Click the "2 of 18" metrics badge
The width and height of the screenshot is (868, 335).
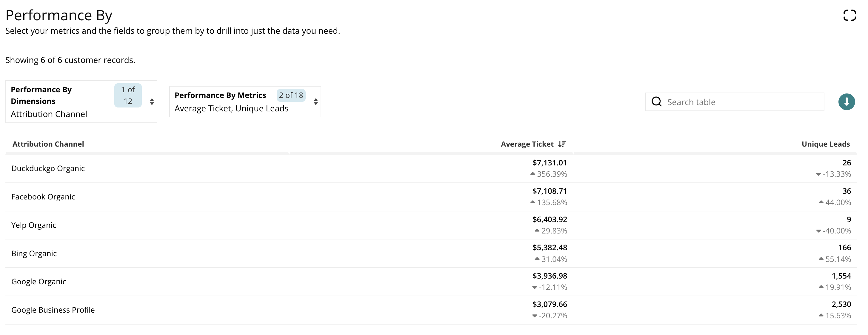291,95
